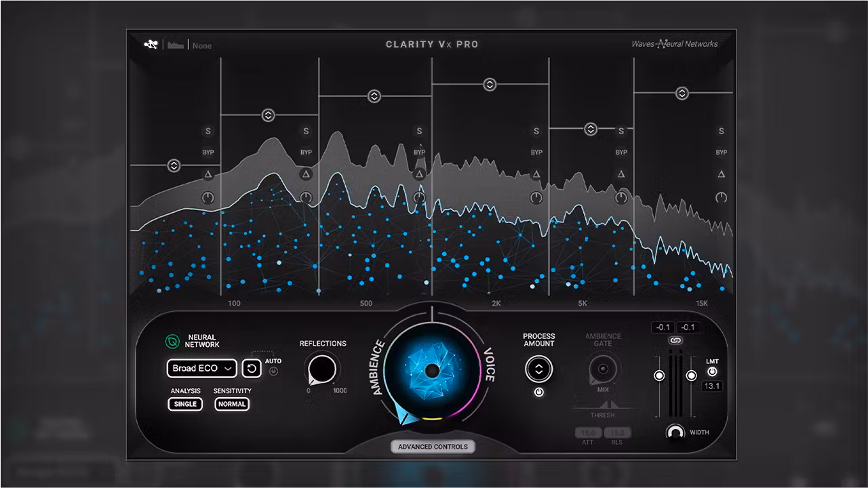Bypass the third frequency band with BYP
Viewport: 868px width, 488px height.
[419, 152]
